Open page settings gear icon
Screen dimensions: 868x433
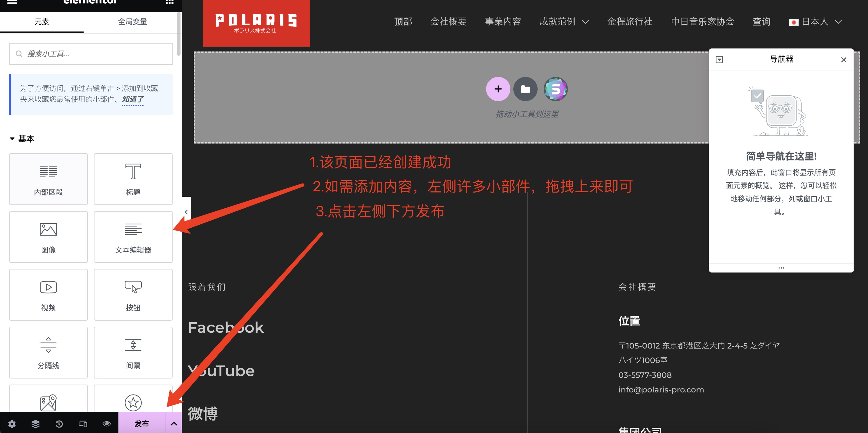[12, 424]
